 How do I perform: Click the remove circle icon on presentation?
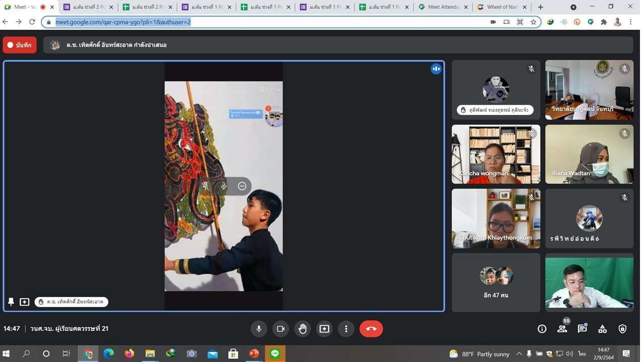click(242, 186)
